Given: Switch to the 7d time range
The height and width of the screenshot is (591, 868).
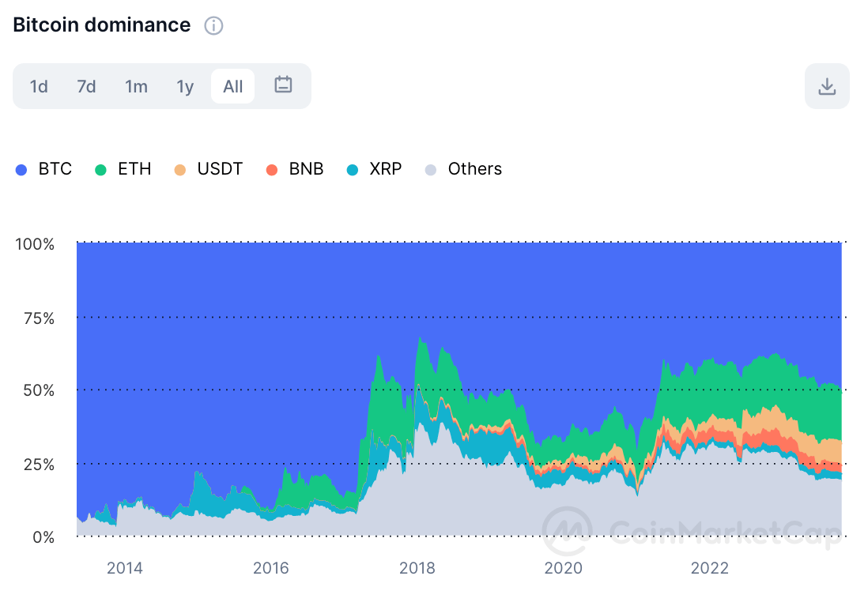Looking at the screenshot, I should pyautogui.click(x=86, y=86).
